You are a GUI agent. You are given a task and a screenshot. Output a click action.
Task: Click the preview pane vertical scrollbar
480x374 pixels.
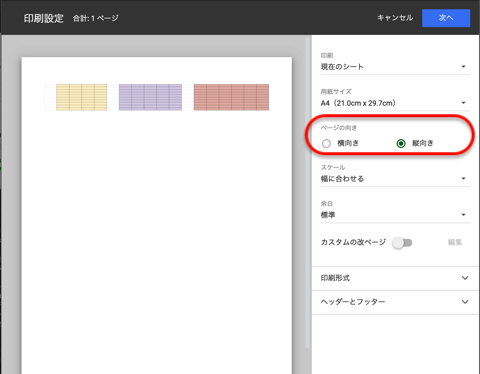click(x=307, y=193)
